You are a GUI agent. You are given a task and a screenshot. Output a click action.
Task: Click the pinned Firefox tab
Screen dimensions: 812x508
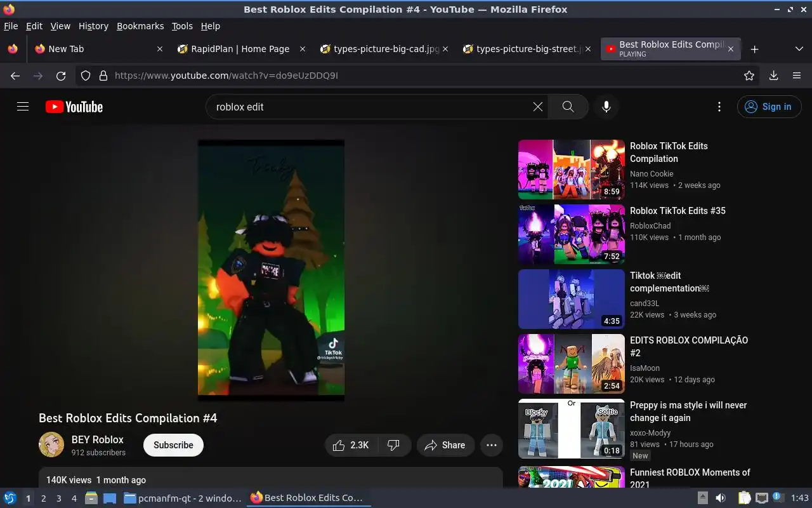[x=13, y=49]
